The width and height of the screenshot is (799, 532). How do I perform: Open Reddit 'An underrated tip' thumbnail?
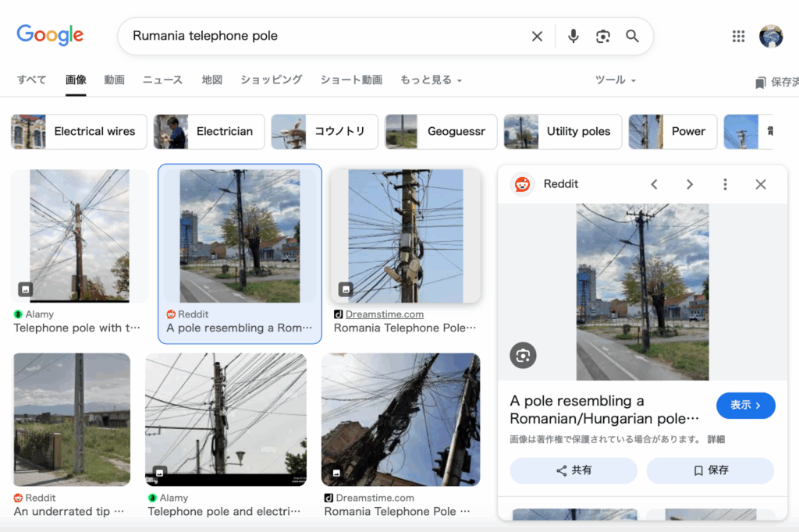pyautogui.click(x=72, y=420)
